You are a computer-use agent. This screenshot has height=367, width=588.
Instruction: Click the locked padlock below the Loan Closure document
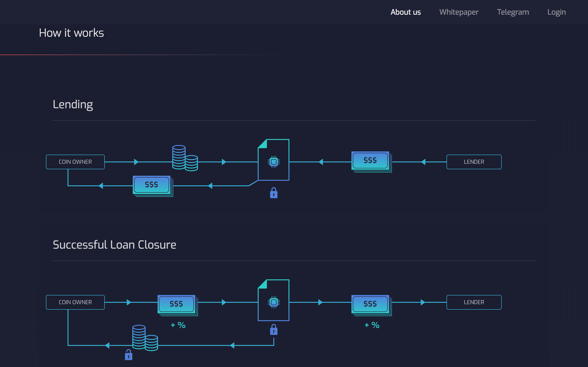(273, 330)
